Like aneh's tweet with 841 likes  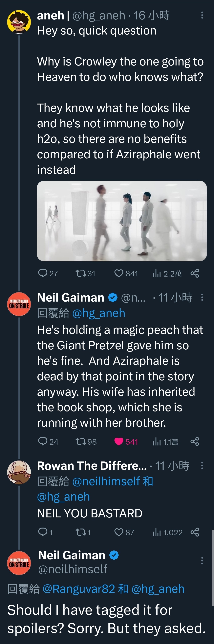tap(119, 273)
